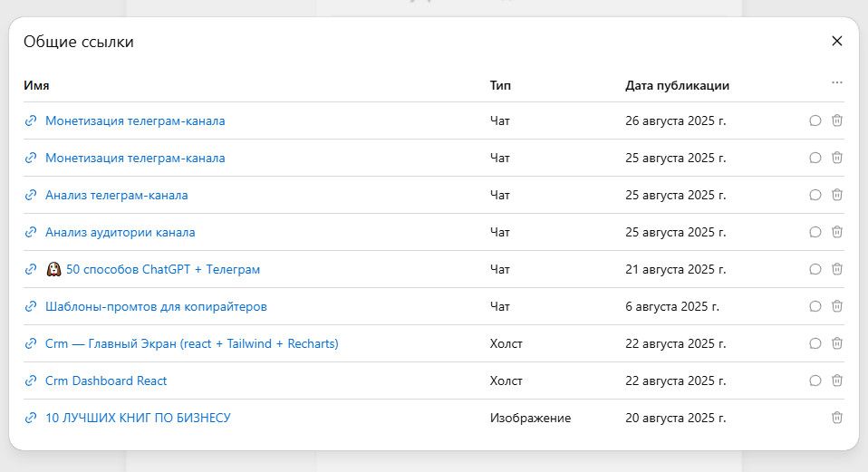
Task: Open source chat of Crm Dashboard React
Action: pyautogui.click(x=815, y=380)
